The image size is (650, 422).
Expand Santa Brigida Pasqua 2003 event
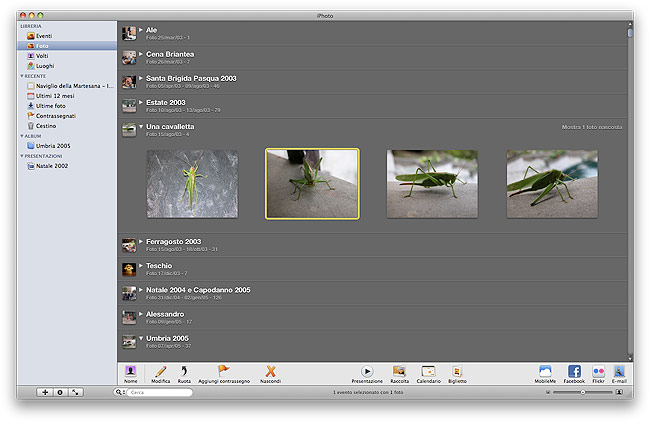(x=141, y=78)
